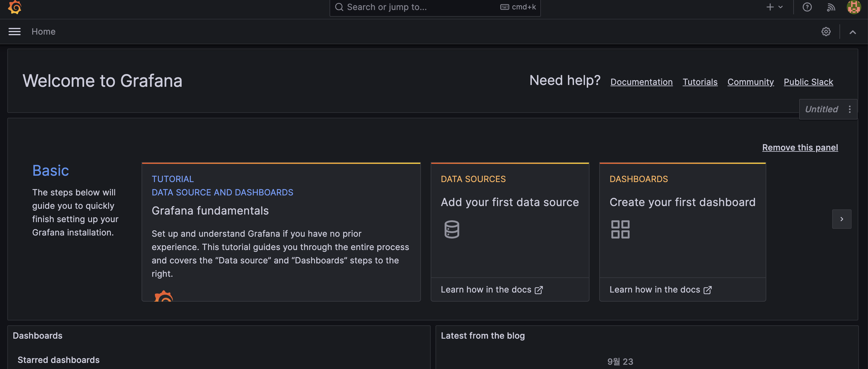868x369 pixels.
Task: Collapse the top search bar with chevron
Action: pyautogui.click(x=853, y=32)
